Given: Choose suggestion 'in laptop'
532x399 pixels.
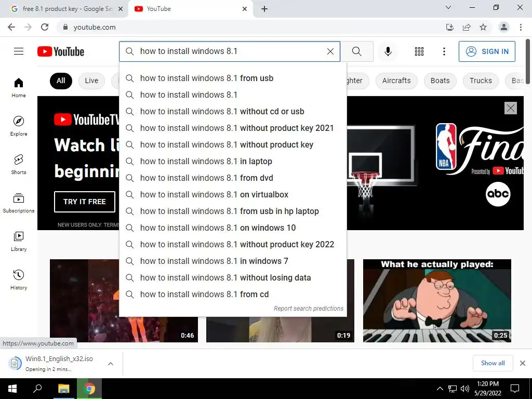Looking at the screenshot, I should (233, 161).
